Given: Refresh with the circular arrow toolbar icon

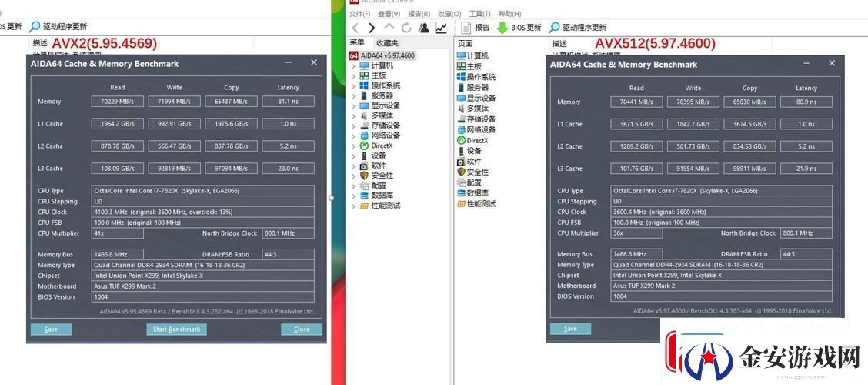Looking at the screenshot, I should 406,28.
